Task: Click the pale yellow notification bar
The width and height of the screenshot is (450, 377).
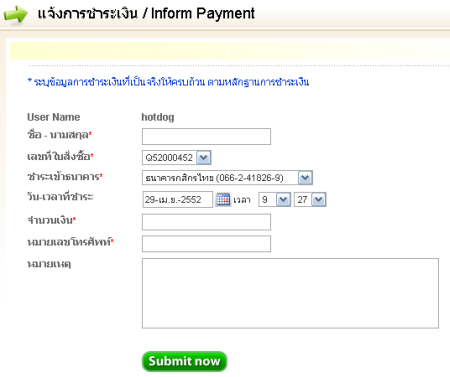Action: point(230,51)
